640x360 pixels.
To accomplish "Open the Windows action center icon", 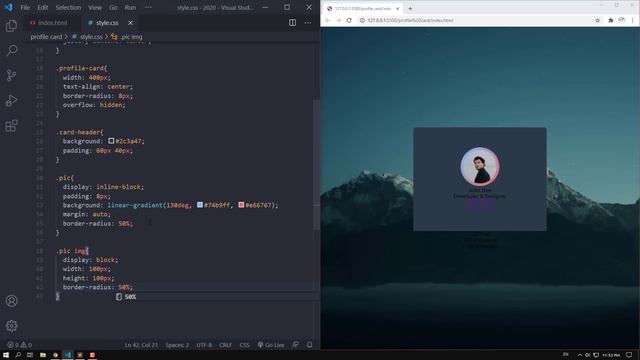I will click(x=629, y=355).
